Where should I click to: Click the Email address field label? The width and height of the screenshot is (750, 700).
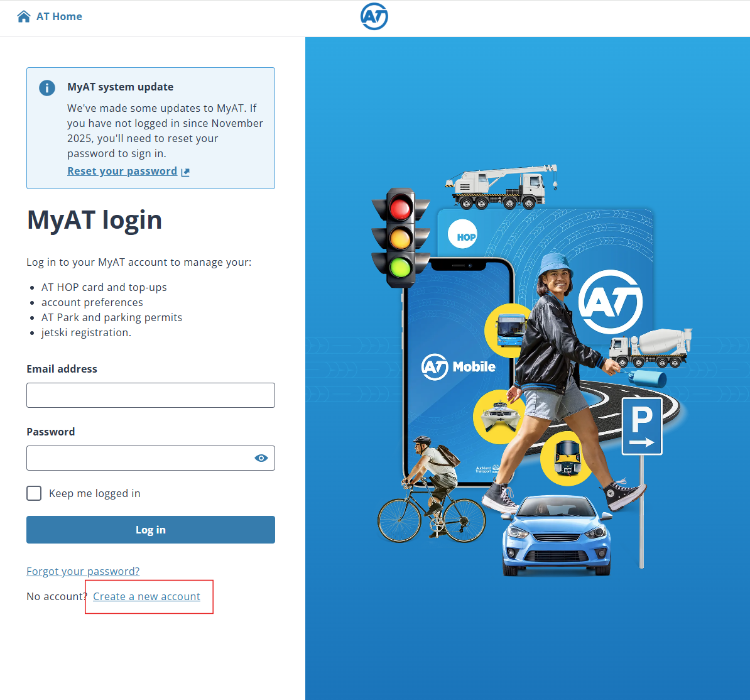tap(62, 369)
